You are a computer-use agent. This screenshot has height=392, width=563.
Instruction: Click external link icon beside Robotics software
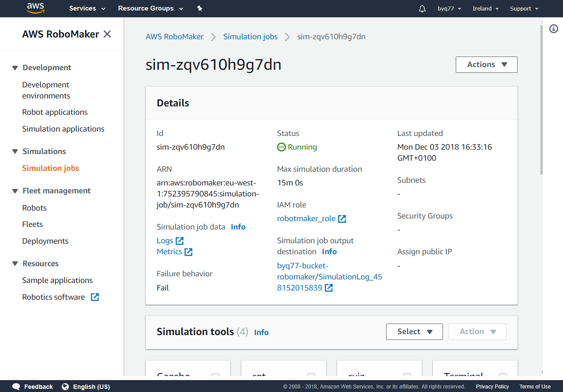pos(95,297)
